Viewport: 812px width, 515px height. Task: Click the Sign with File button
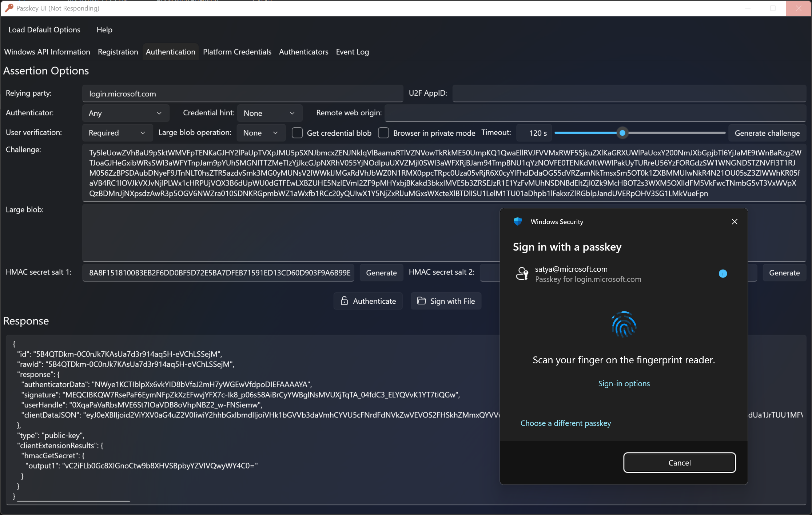point(446,301)
